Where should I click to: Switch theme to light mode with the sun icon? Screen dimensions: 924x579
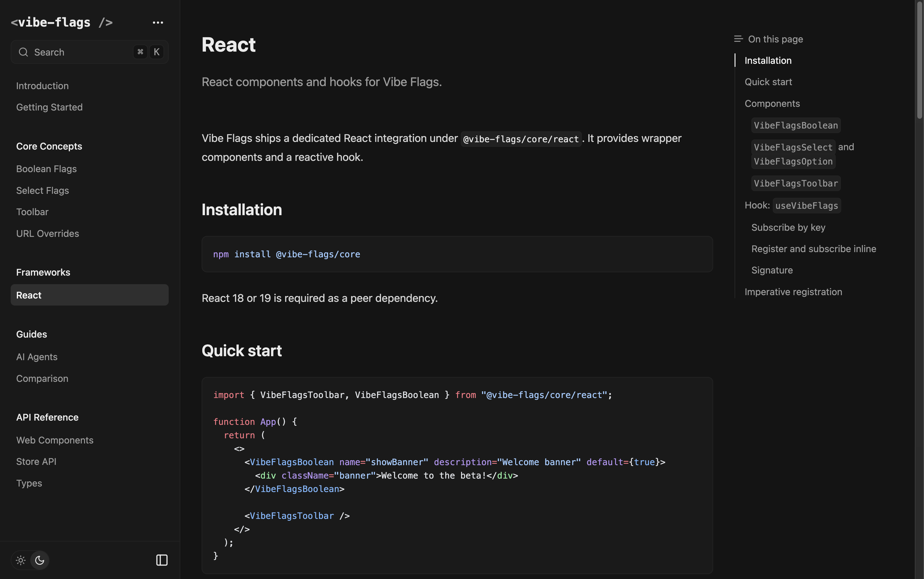point(20,560)
